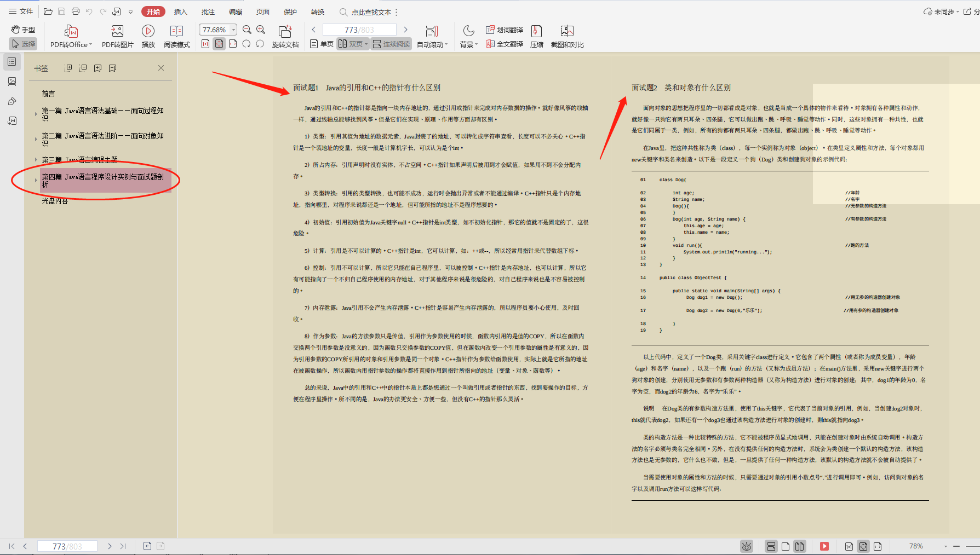The image size is (980, 555).
Task: Click the undo arrow icon
Action: click(89, 11)
